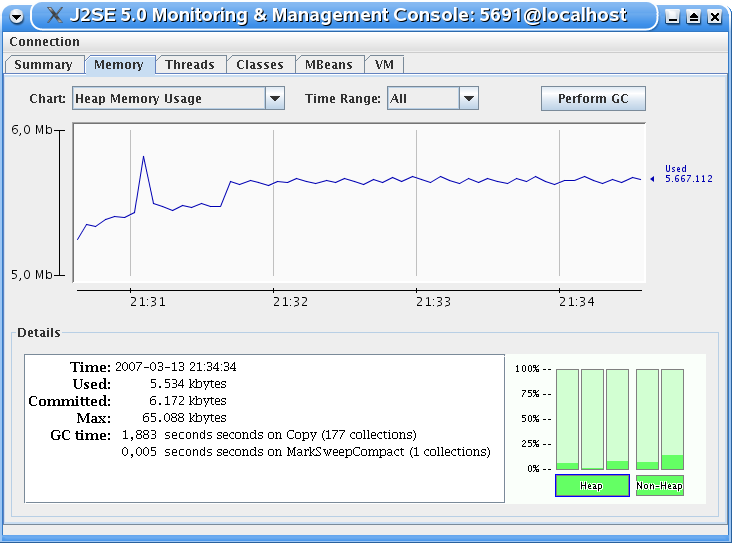
Task: Click the third heap memory pool bar
Action: coord(618,419)
